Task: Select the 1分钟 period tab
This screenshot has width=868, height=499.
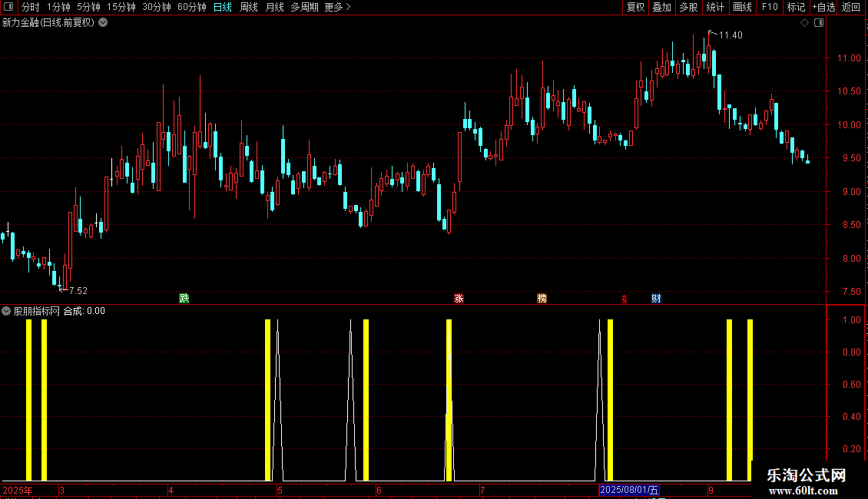Action: click(x=58, y=7)
